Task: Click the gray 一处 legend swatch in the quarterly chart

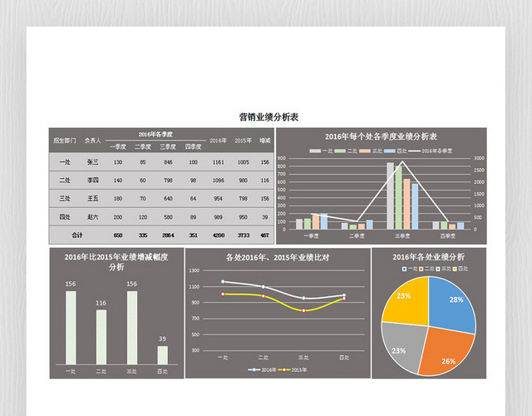Action: 315,151
